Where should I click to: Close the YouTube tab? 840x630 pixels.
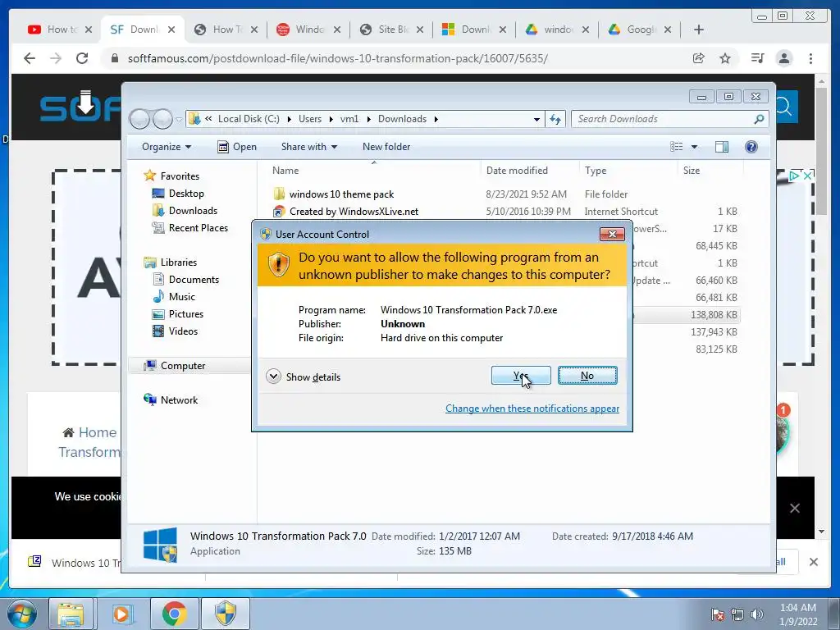coord(89,30)
